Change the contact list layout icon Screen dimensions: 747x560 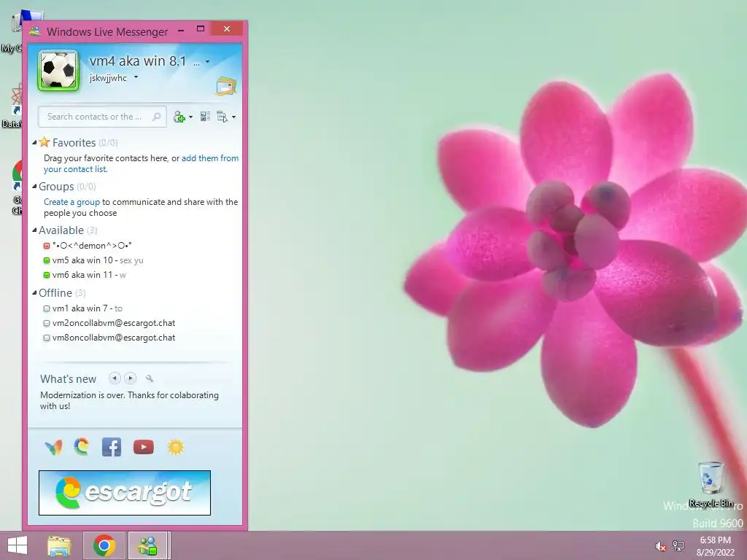click(205, 116)
